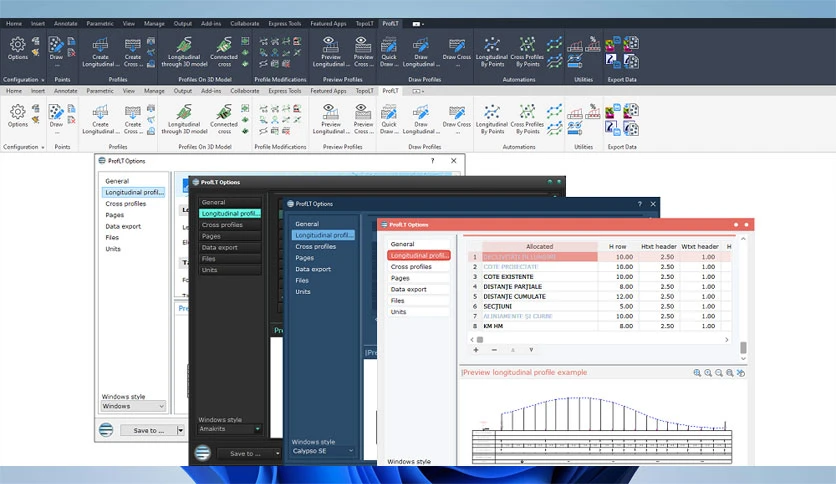Select Create Cross in the dark ribbon
The height and width of the screenshot is (484, 836).
[x=133, y=52]
